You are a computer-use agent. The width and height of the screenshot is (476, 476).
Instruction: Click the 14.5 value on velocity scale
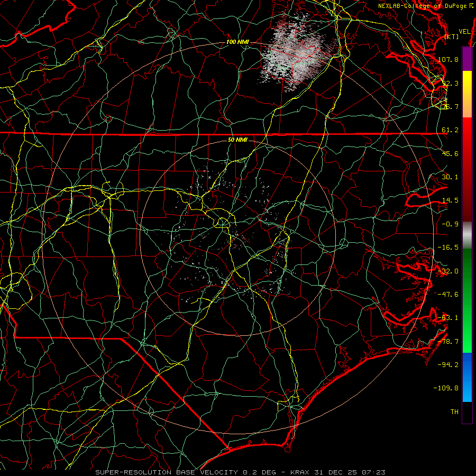coord(450,200)
